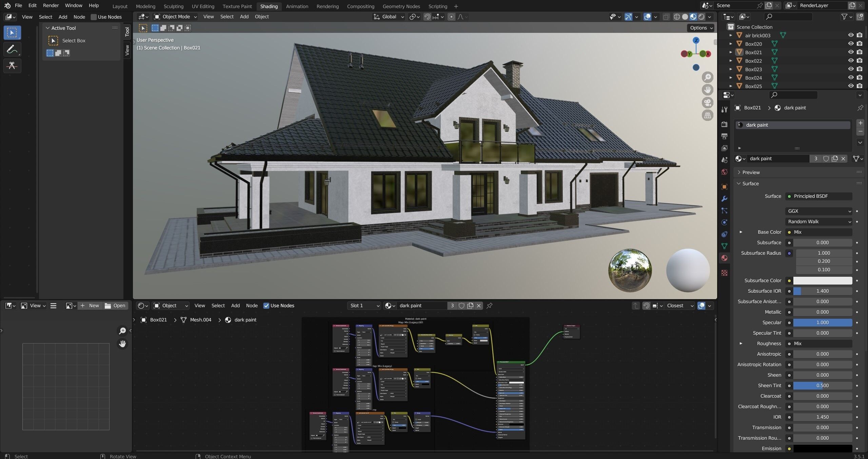This screenshot has width=868, height=459.
Task: Click the Z axis on navigation gizmo
Action: 696,40
